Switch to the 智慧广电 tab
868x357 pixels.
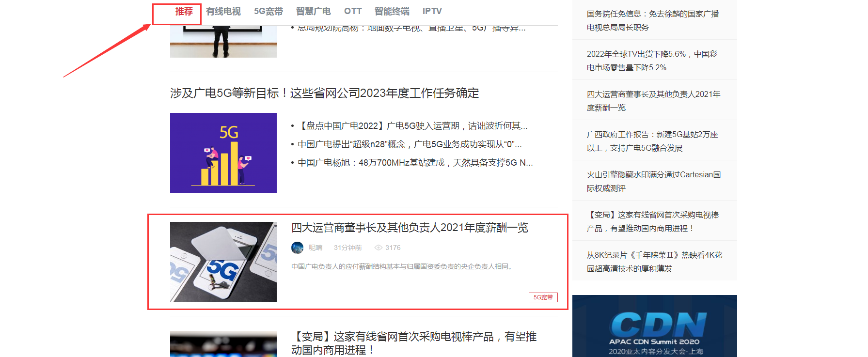(314, 12)
